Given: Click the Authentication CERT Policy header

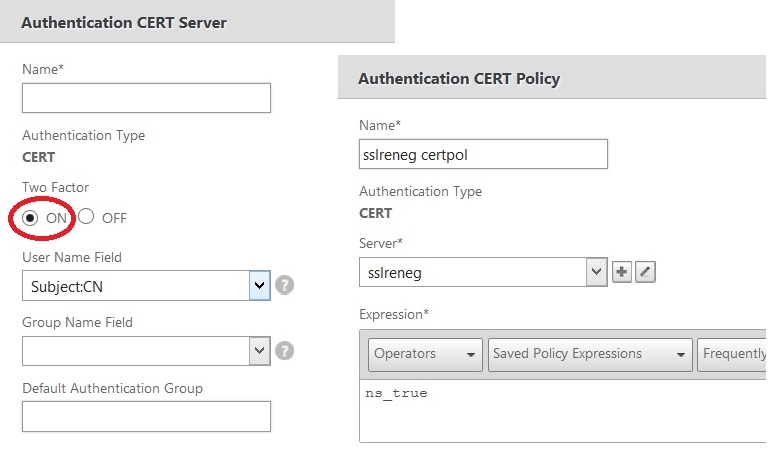Looking at the screenshot, I should click(459, 79).
